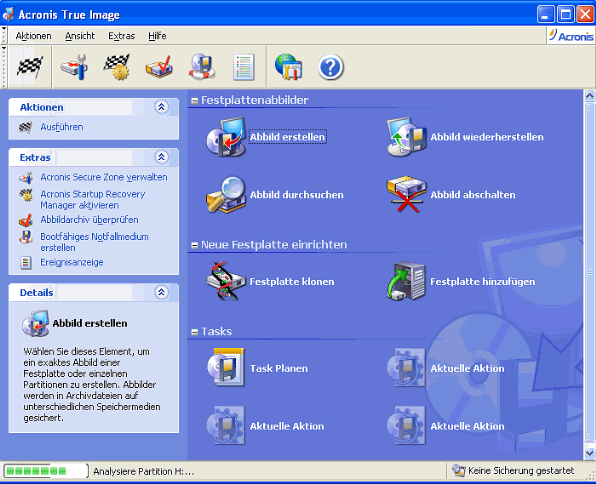Collapse the Extras sidebar panel chevron

point(162,157)
